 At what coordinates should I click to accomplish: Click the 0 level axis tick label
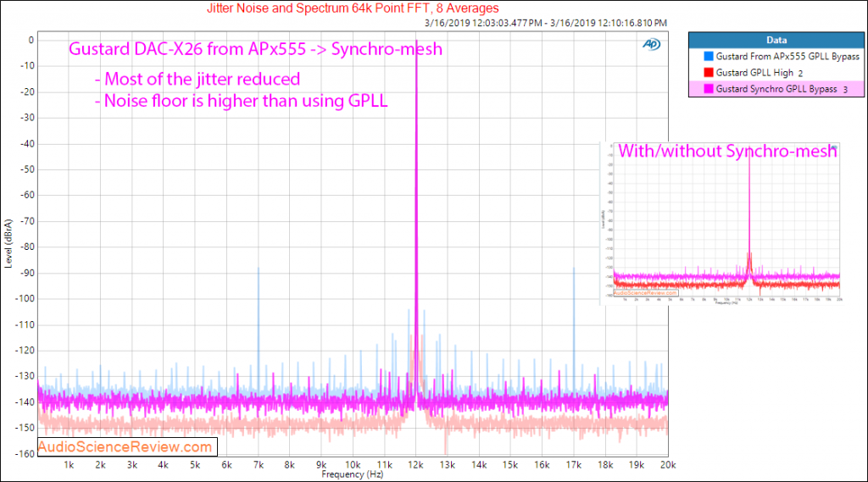coord(31,40)
